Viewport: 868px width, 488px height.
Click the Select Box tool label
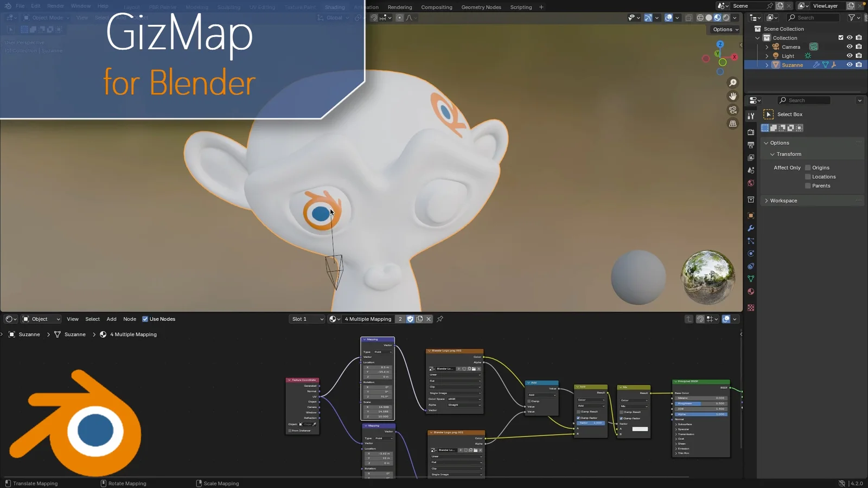tap(790, 114)
